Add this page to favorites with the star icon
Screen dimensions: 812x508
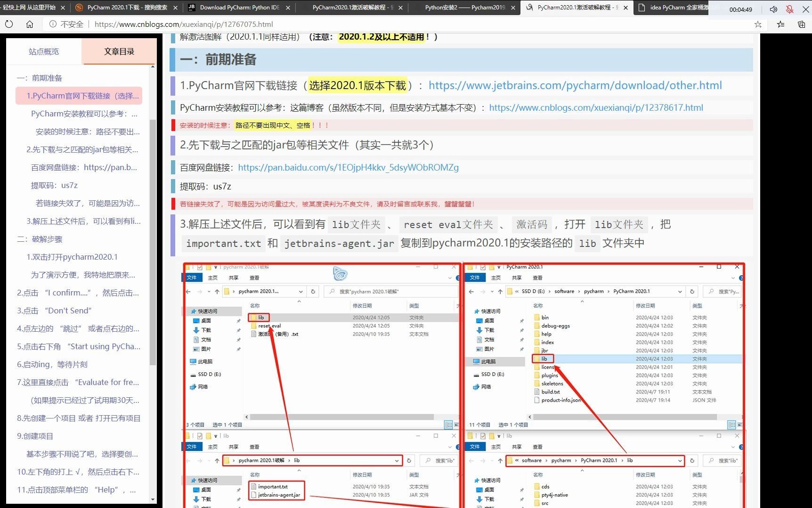click(757, 24)
